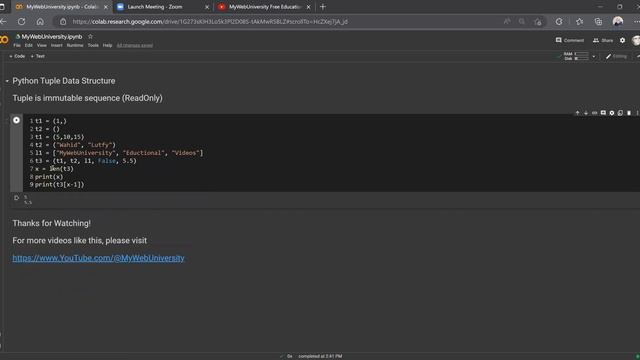Image resolution: width=640 pixels, height=360 pixels.
Task: Click 'Tuple is immutable sequence (ReadOnly)' text
Action: (x=87, y=98)
